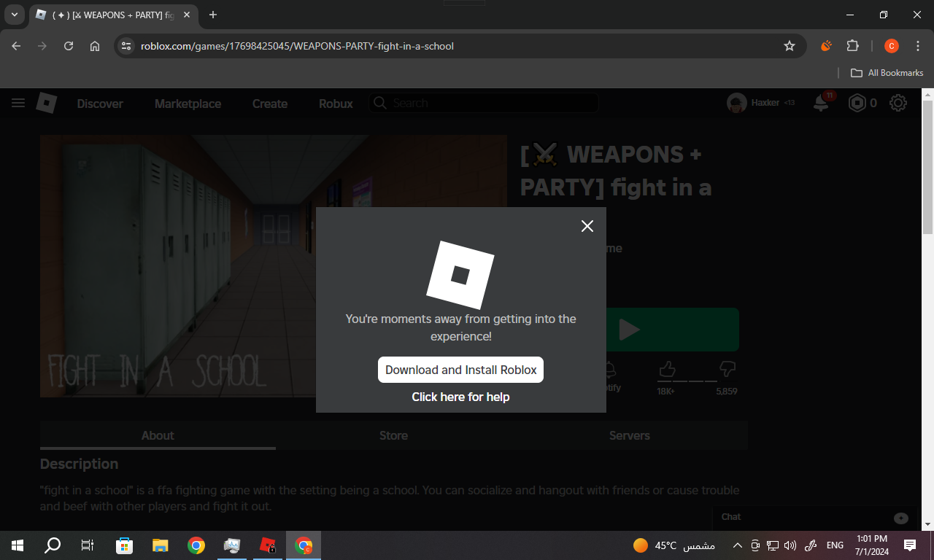
Task: Switch to the Servers tab
Action: pyautogui.click(x=629, y=435)
